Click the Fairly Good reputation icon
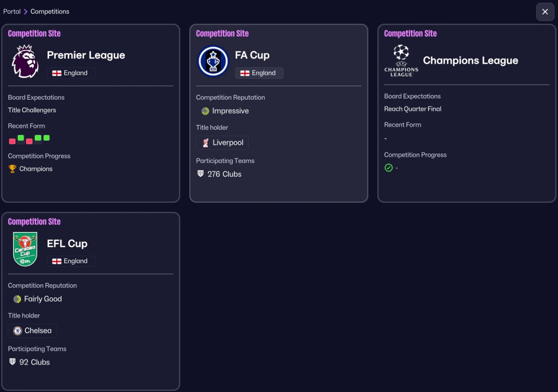Image resolution: width=558 pixels, height=392 pixels. click(x=17, y=299)
